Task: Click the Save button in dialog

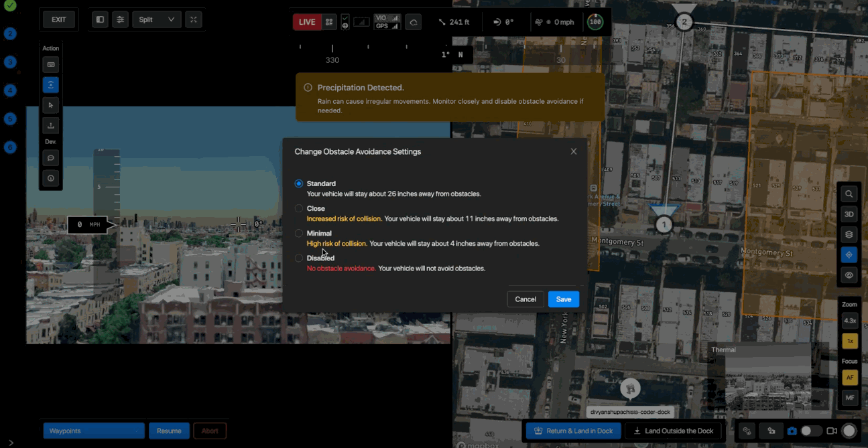Action: [x=564, y=299]
